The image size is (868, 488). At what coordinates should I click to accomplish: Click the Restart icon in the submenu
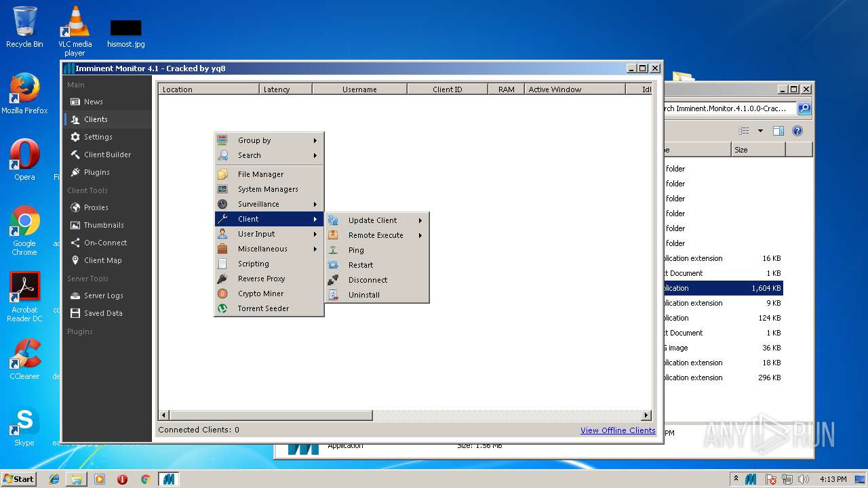[333, 265]
